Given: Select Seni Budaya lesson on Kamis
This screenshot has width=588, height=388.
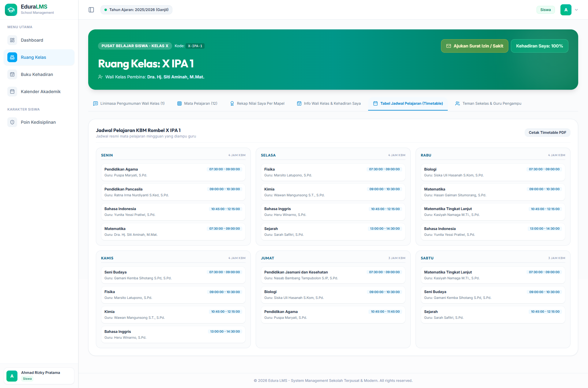Looking at the screenshot, I should [173, 275].
